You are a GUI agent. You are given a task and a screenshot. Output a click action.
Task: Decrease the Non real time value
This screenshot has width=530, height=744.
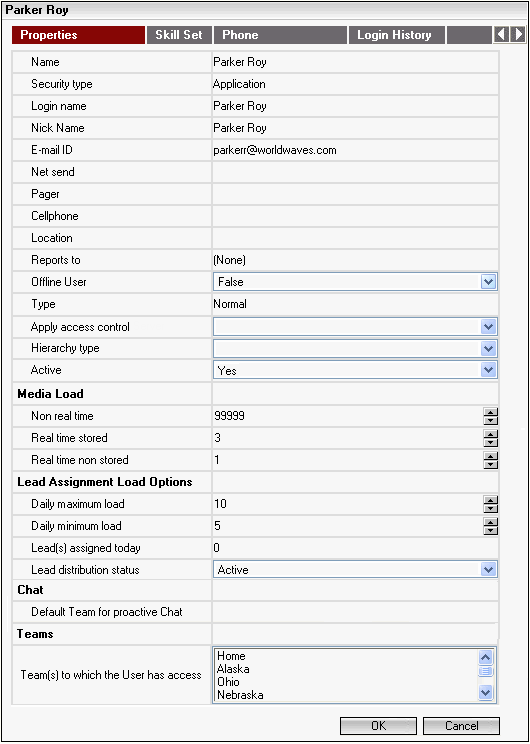tap(491, 420)
